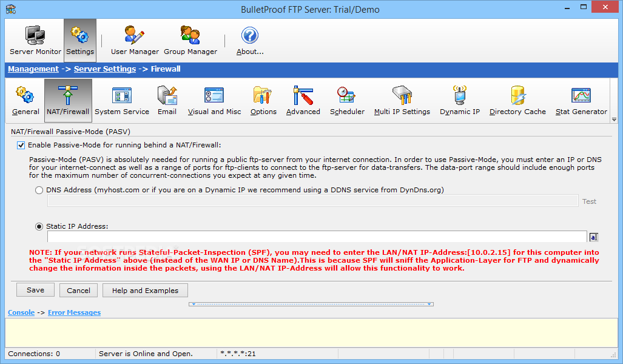Click the yellow console message area
This screenshot has width=623, height=364.
click(x=311, y=332)
